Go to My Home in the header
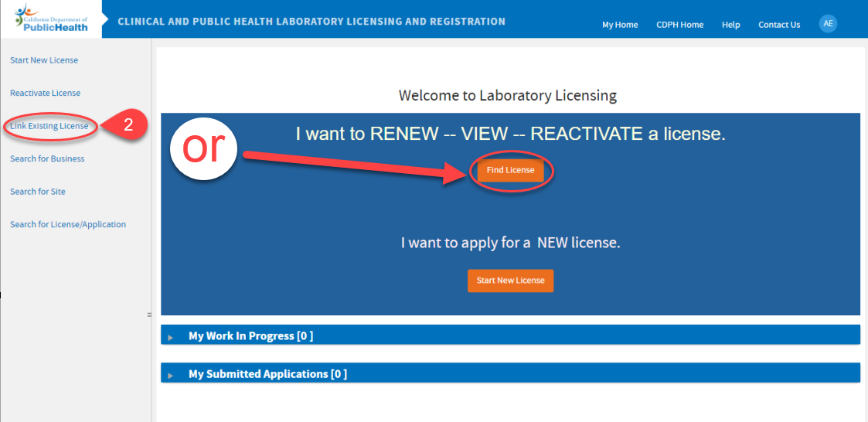The height and width of the screenshot is (422, 868). click(x=620, y=25)
